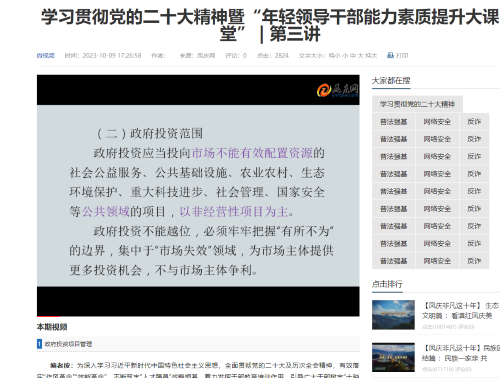The height and width of the screenshot is (378, 500).
Task: Set article font size to 中
Action: (x=353, y=55)
